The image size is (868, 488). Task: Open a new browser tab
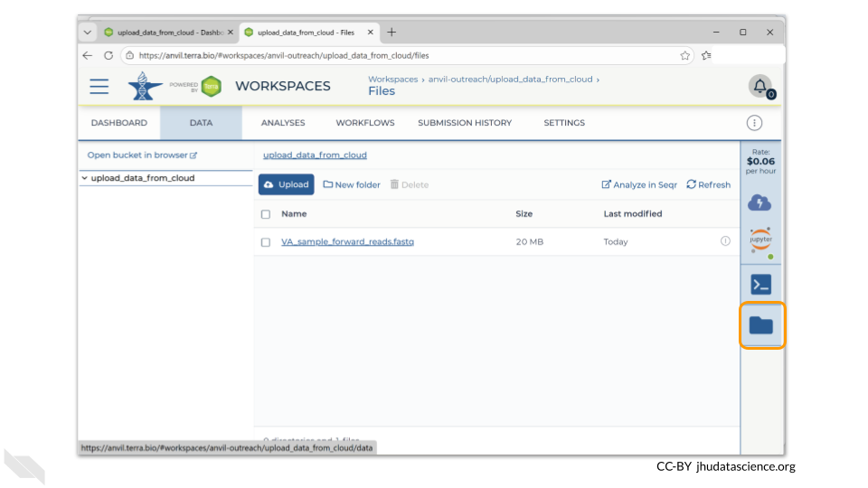[x=392, y=33]
